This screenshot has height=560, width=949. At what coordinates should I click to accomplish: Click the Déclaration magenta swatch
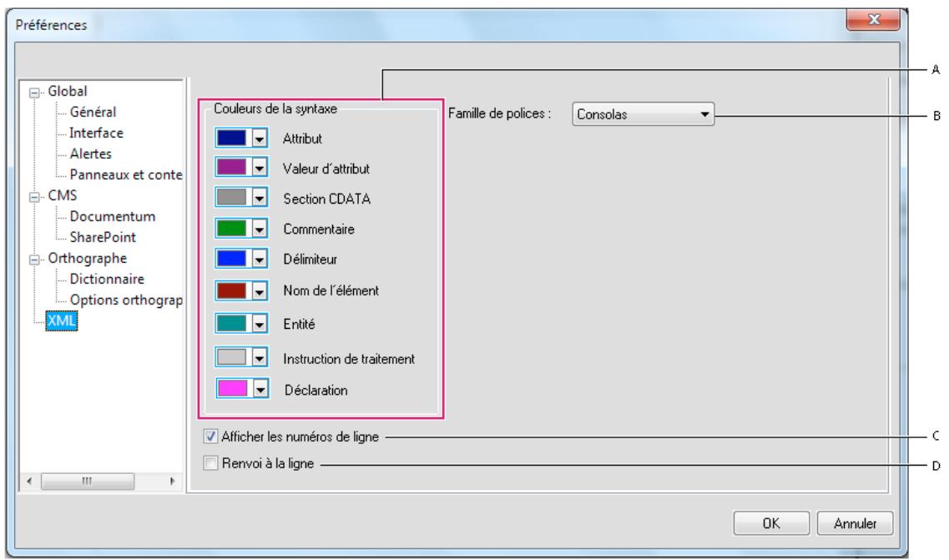pyautogui.click(x=232, y=388)
